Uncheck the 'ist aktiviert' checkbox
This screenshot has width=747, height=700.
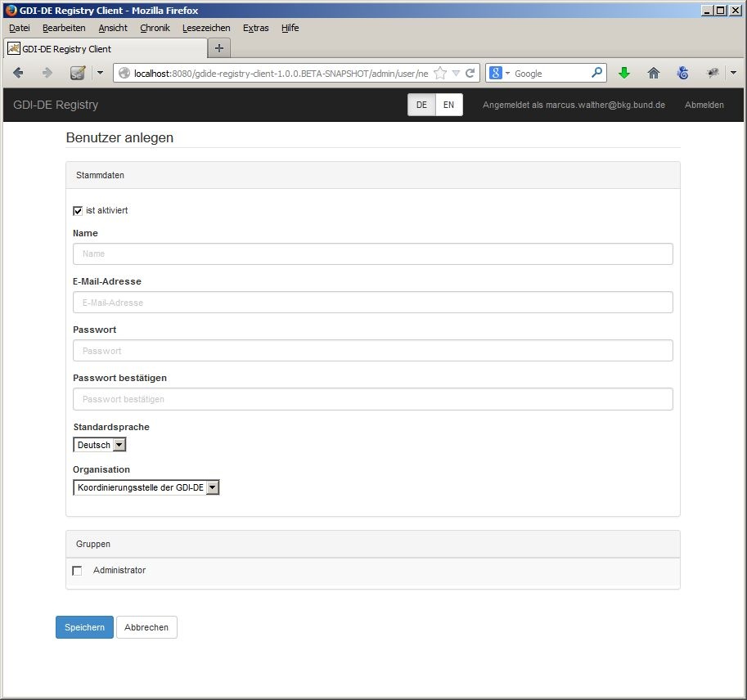tap(78, 211)
